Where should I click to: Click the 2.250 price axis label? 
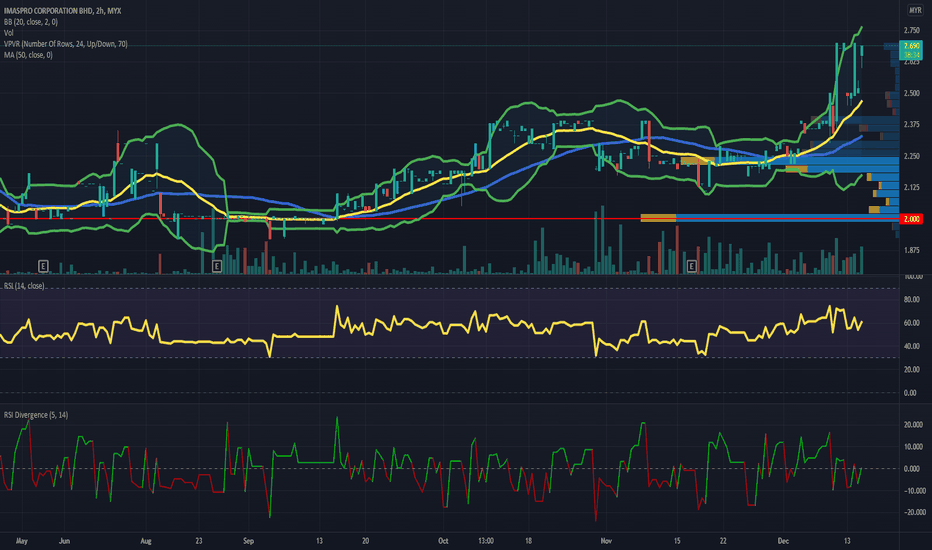912,156
